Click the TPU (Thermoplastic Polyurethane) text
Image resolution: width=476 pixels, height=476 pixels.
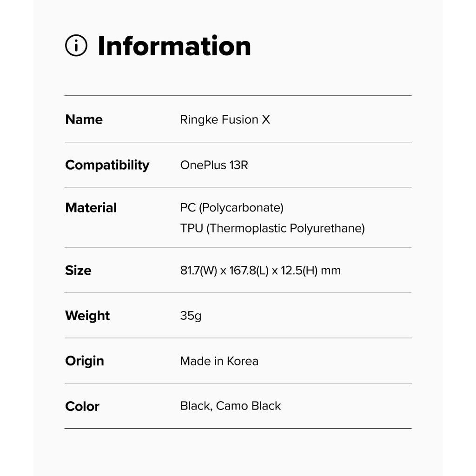click(x=272, y=229)
